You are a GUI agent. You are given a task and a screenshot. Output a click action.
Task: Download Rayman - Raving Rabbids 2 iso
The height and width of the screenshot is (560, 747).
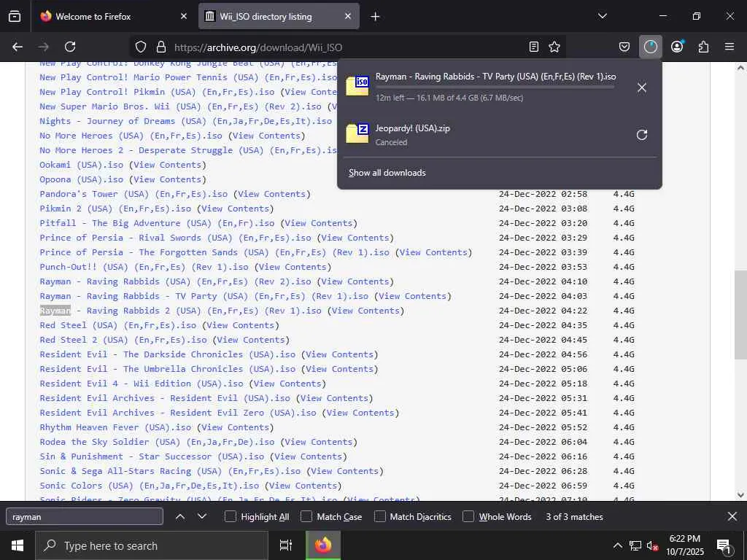click(181, 311)
